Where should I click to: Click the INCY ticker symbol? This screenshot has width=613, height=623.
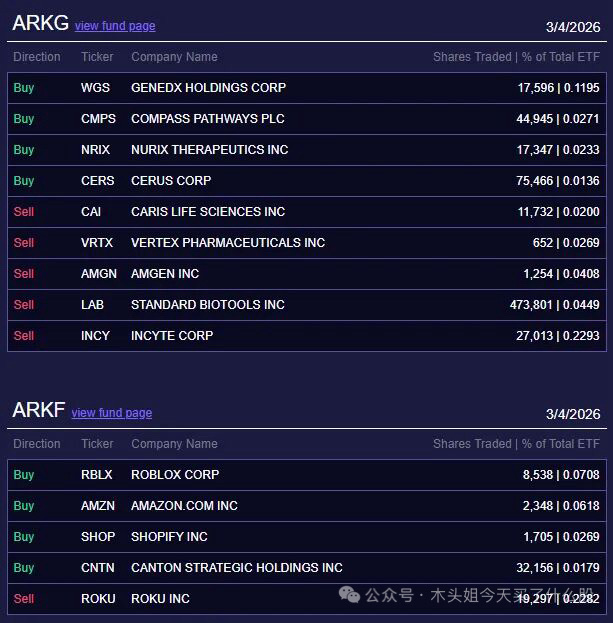tap(95, 336)
